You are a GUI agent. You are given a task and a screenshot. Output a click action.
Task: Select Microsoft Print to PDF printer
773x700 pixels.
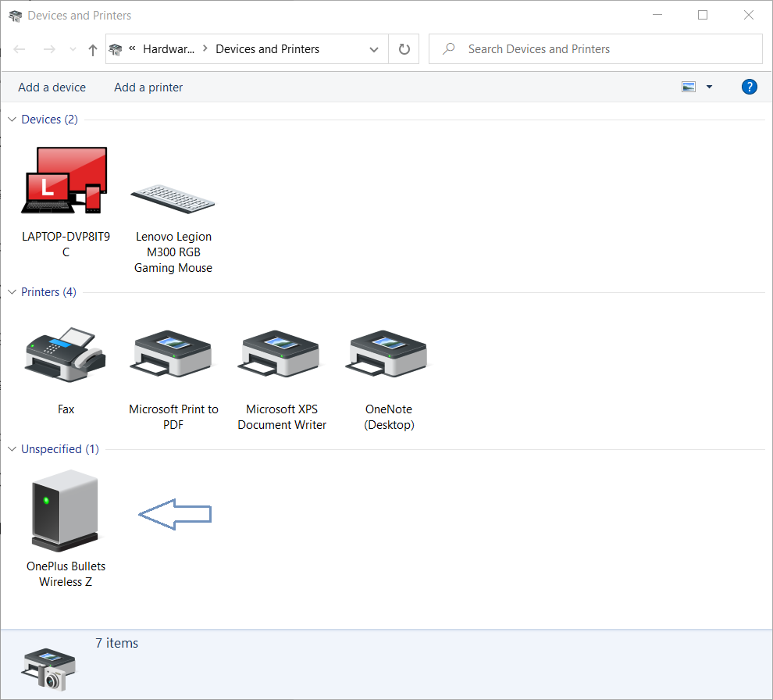pos(173,354)
